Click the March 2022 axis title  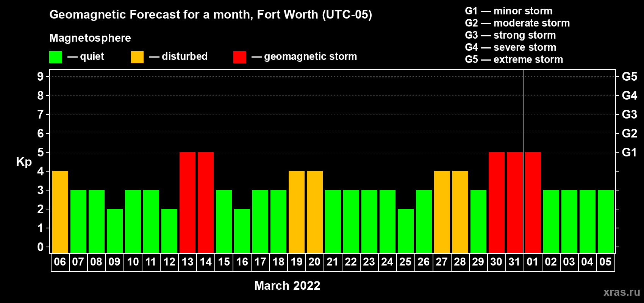tap(287, 286)
